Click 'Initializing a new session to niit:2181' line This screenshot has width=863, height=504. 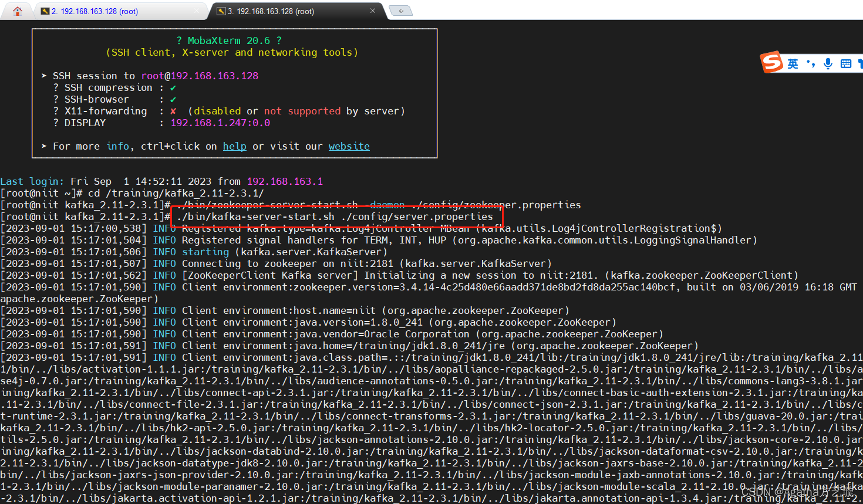(x=399, y=275)
